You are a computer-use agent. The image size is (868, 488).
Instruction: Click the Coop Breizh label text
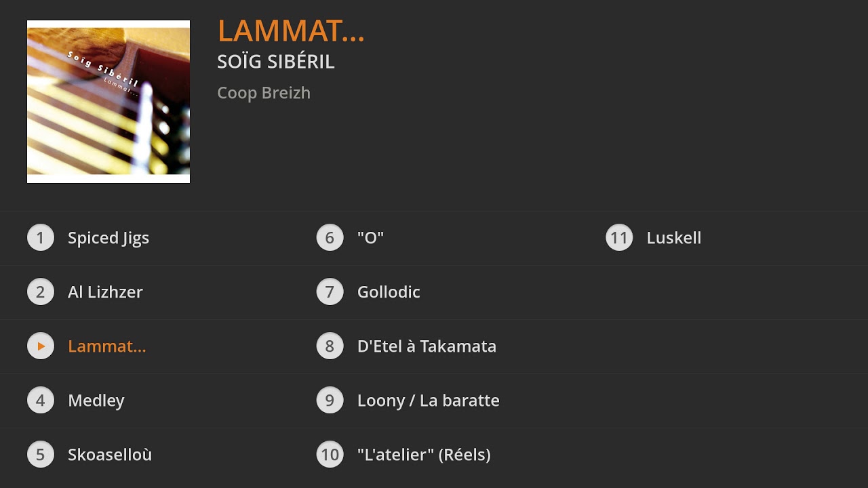[264, 93]
